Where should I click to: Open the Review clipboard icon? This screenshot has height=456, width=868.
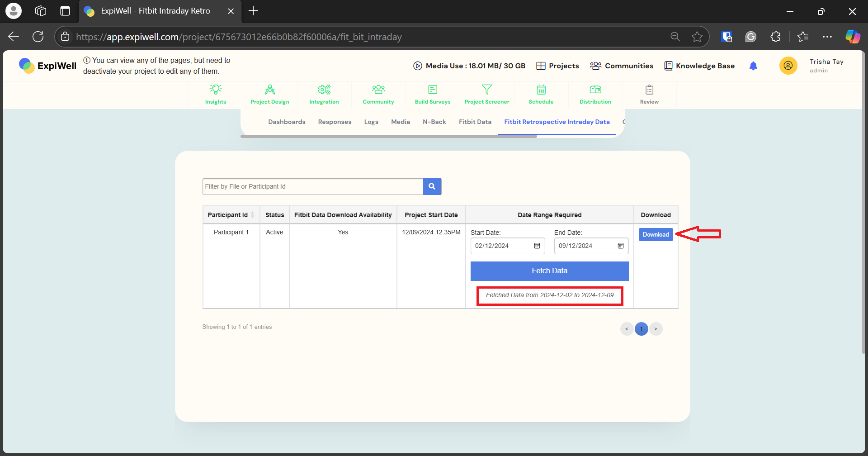click(x=650, y=90)
